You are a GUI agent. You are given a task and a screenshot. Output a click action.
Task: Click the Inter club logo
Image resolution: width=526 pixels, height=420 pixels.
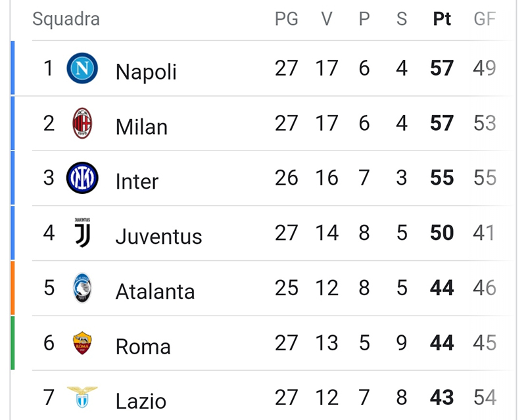click(x=82, y=178)
